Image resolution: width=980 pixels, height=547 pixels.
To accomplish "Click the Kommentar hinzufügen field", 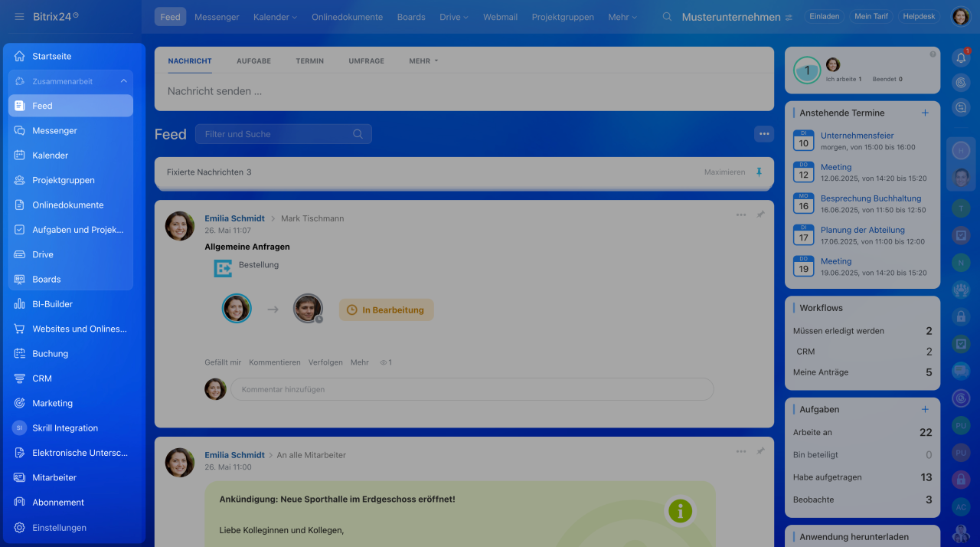I will click(x=472, y=389).
